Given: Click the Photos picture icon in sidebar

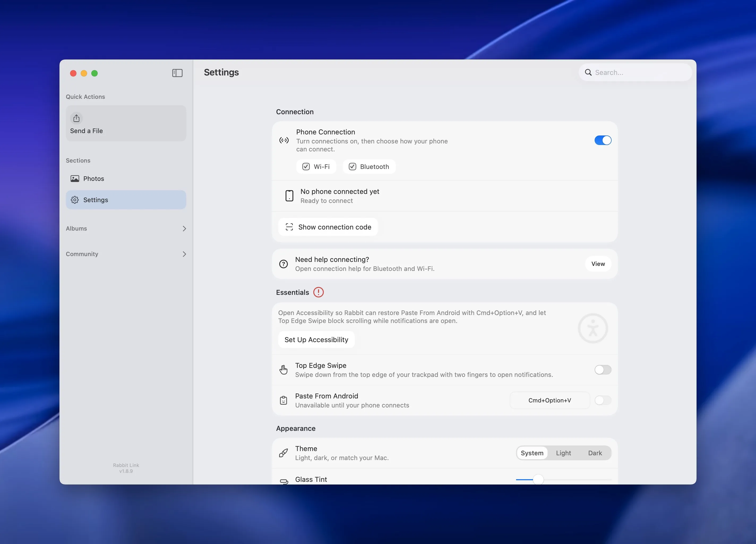Looking at the screenshot, I should coord(75,178).
